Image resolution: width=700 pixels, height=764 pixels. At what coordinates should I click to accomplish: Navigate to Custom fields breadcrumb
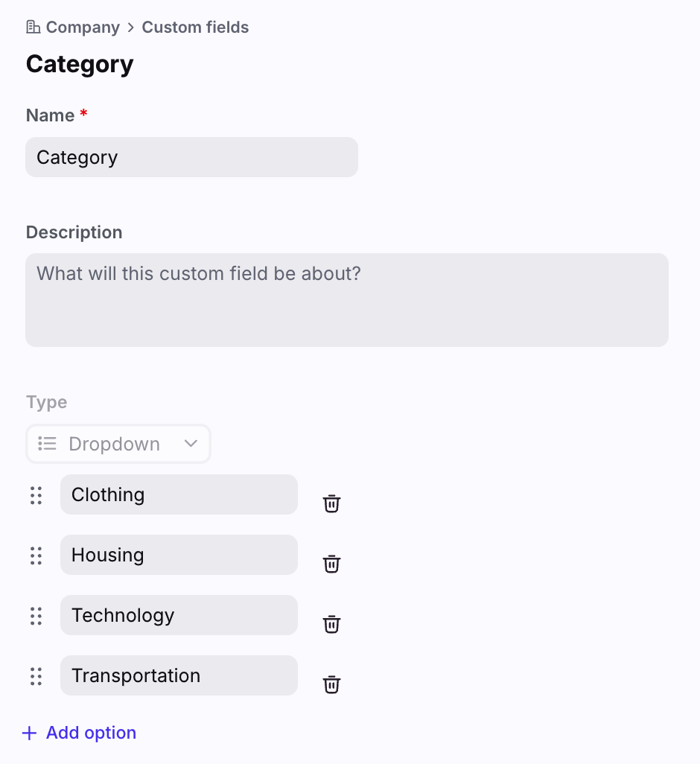(x=195, y=28)
